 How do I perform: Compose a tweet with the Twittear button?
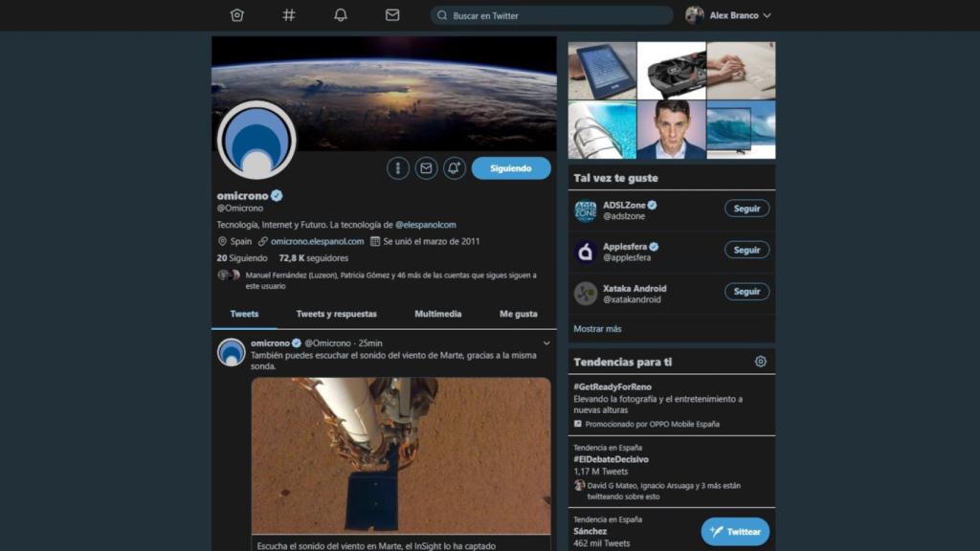pyautogui.click(x=734, y=531)
